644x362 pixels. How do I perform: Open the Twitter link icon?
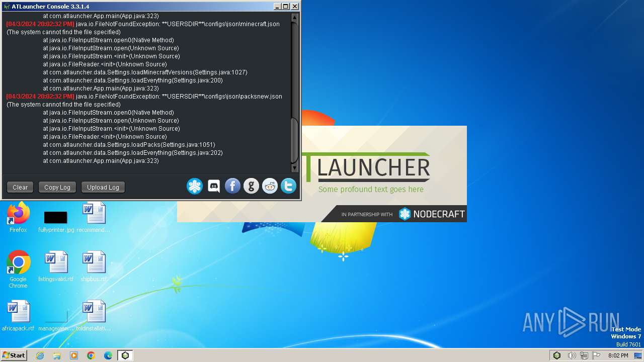coord(288,187)
